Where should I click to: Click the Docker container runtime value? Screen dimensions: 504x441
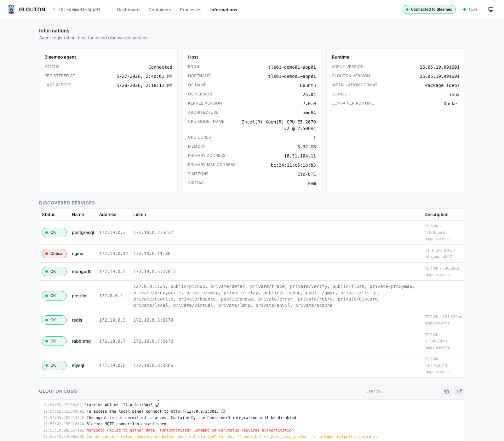[451, 104]
